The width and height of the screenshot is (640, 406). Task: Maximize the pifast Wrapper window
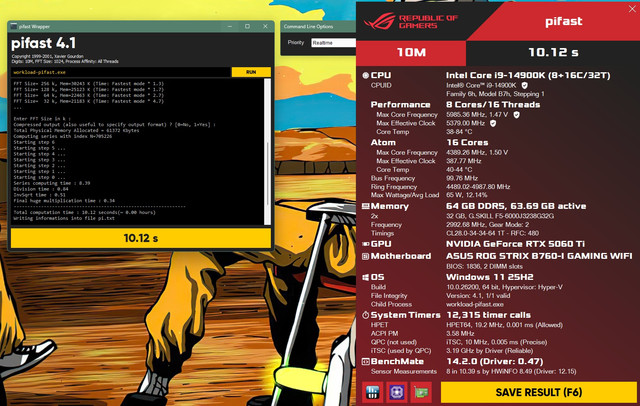pyautogui.click(x=247, y=26)
